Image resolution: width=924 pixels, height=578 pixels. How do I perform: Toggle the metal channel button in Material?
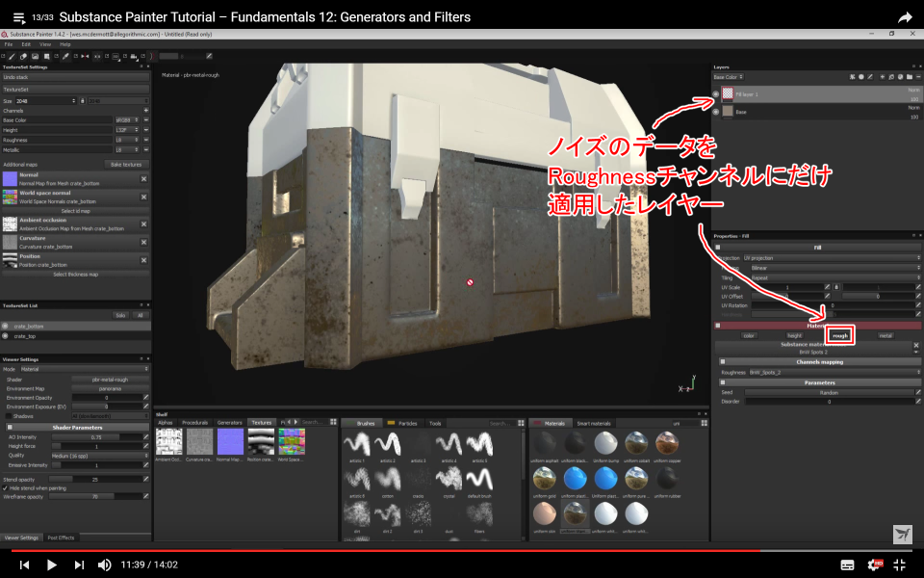[885, 335]
